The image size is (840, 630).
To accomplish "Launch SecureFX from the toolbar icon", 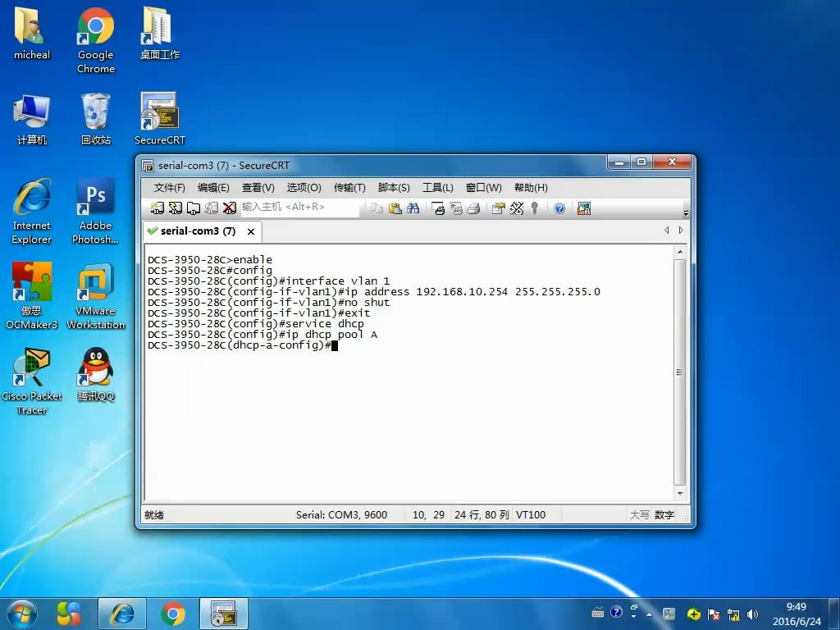I will click(x=584, y=208).
